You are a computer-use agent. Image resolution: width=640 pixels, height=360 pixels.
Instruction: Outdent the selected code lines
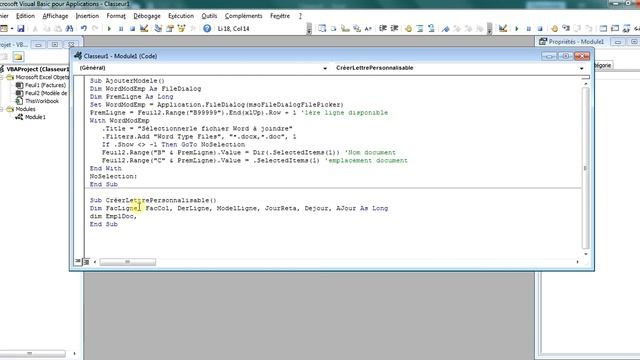click(394, 29)
